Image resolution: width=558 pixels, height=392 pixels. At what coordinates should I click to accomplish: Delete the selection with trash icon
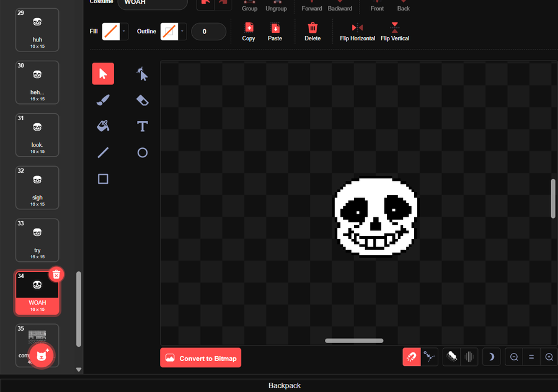(312, 32)
